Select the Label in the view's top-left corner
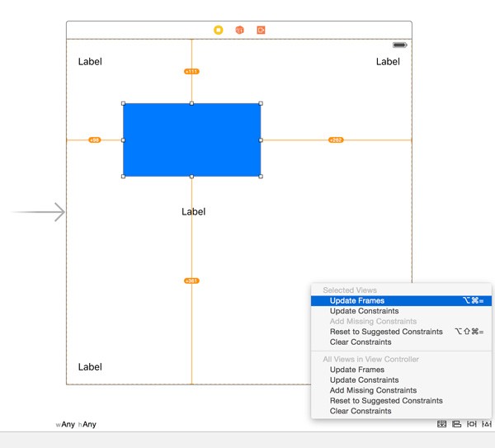Viewport: 495px width, 448px height. tap(90, 62)
